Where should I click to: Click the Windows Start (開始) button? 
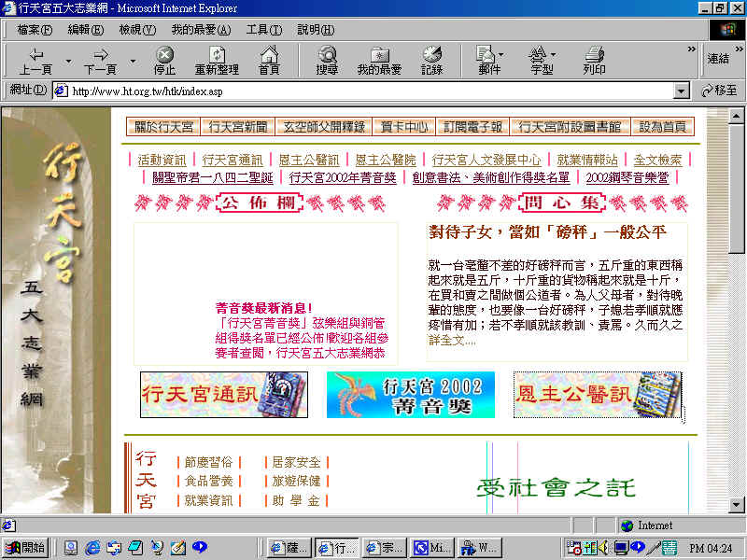26,547
